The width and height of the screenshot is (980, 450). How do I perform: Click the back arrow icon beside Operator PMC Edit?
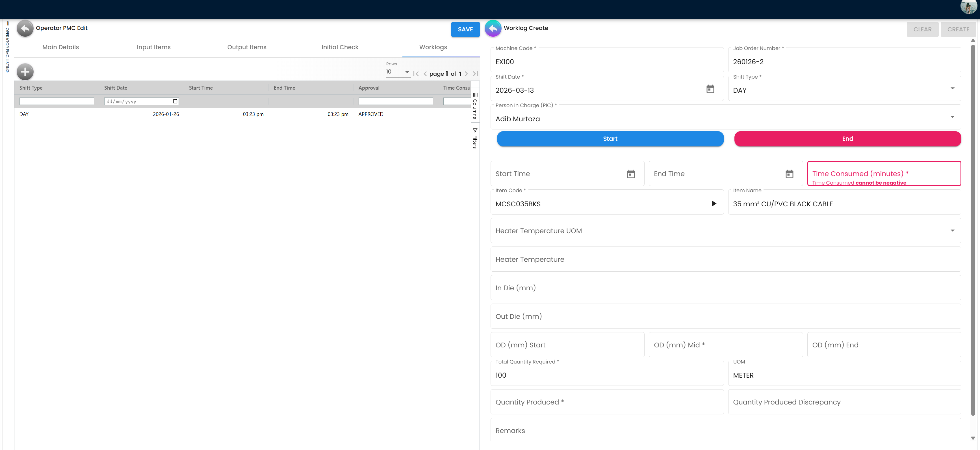pos(25,28)
